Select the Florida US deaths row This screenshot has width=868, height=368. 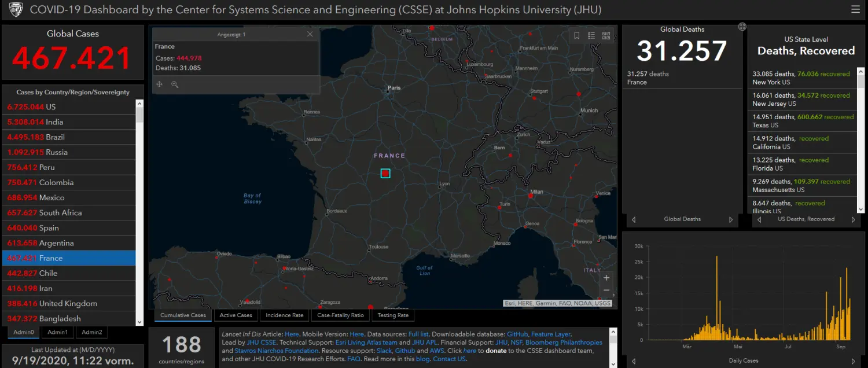pos(801,164)
